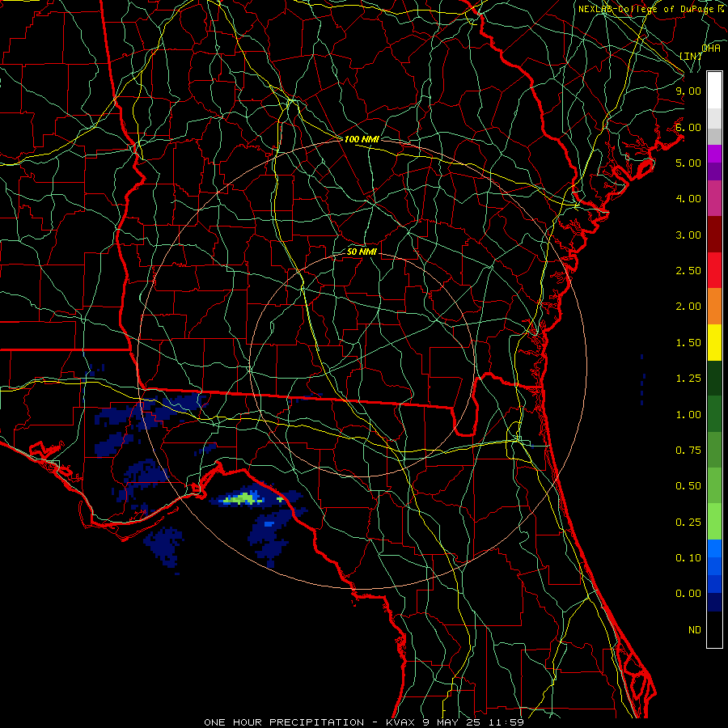Image resolution: width=728 pixels, height=728 pixels.
Task: Click the '2.00' legend value
Action: 688,307
